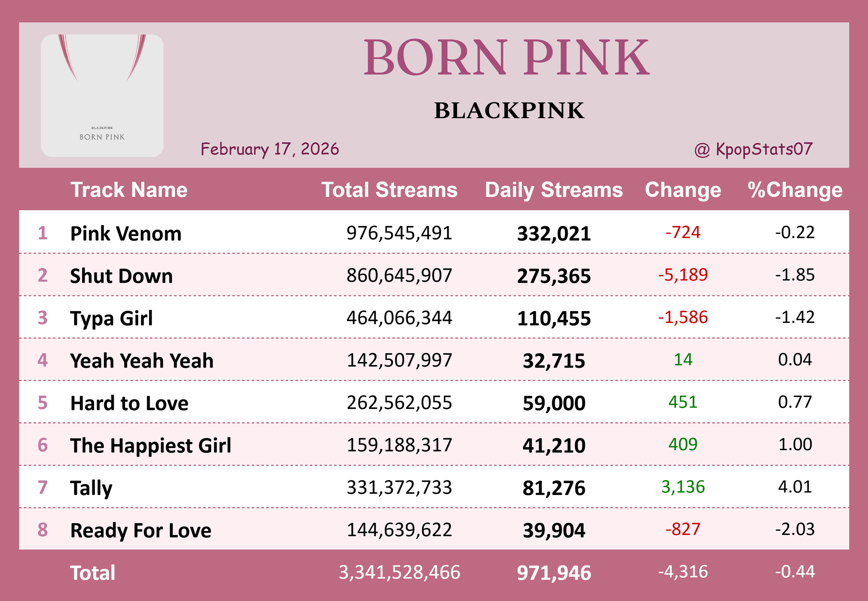Click the Daily Streams column header
Viewport: 868px width, 601px height.
click(554, 189)
